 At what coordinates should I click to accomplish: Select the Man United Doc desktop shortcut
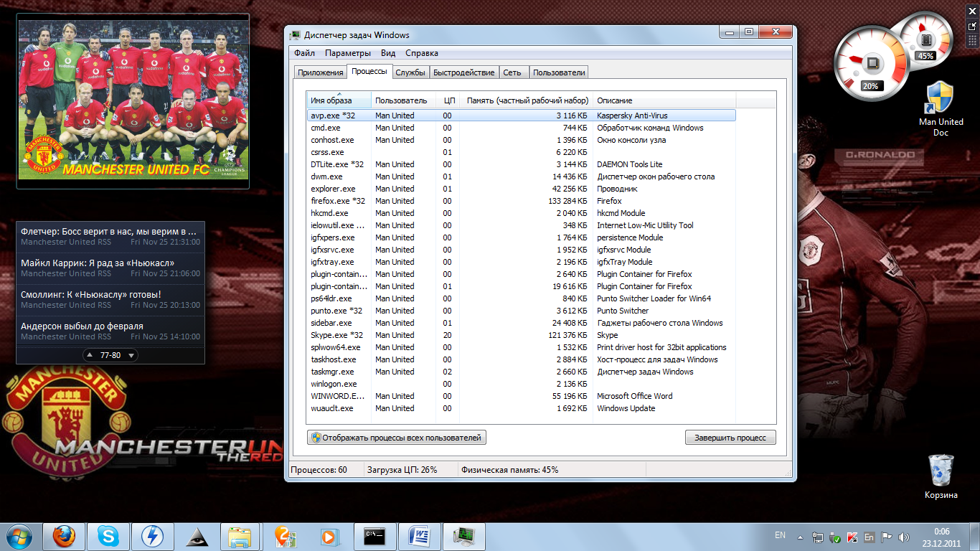pyautogui.click(x=941, y=108)
